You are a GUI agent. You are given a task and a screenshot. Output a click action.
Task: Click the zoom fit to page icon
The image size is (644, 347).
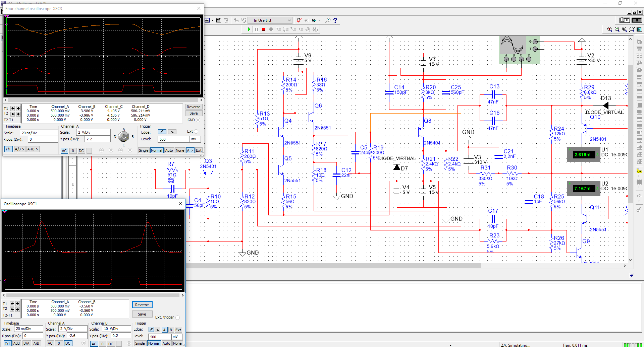(632, 29)
